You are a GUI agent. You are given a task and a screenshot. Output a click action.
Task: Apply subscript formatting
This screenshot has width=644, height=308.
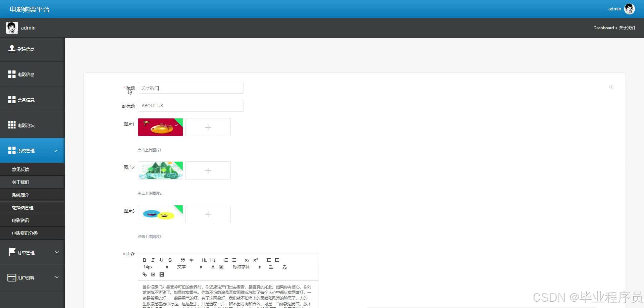click(x=247, y=260)
